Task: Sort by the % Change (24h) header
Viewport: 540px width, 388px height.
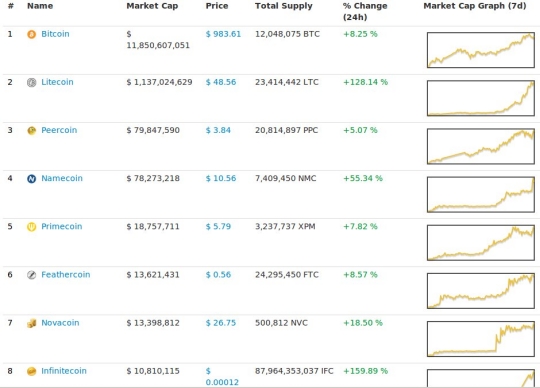Action: click(365, 11)
